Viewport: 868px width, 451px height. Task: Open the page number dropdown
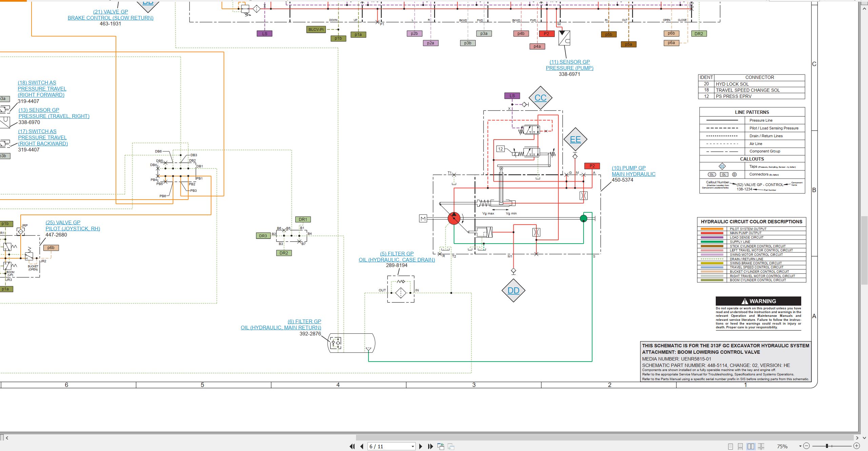(413, 447)
